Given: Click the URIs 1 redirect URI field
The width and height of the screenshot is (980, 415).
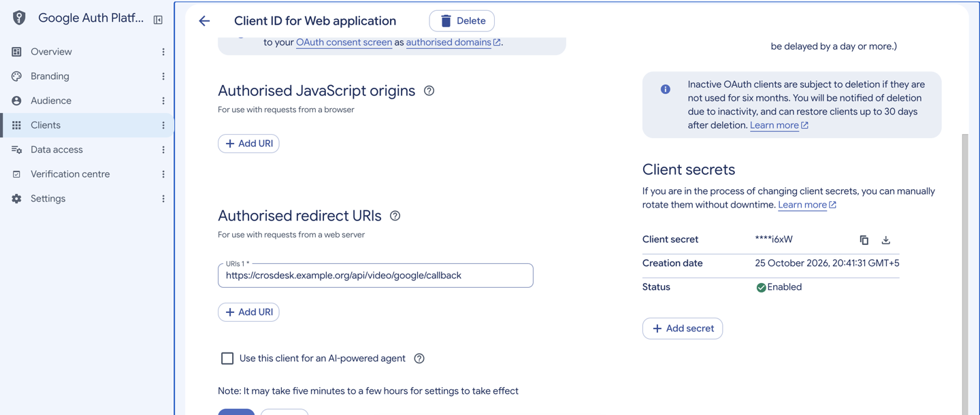Looking at the screenshot, I should pos(376,276).
